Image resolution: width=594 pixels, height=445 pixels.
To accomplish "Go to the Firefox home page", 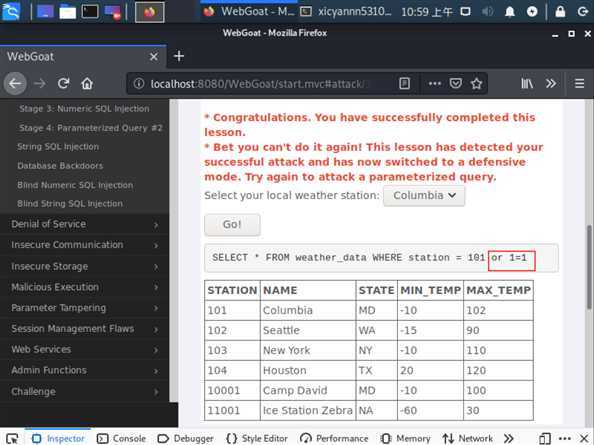I will pyautogui.click(x=87, y=83).
